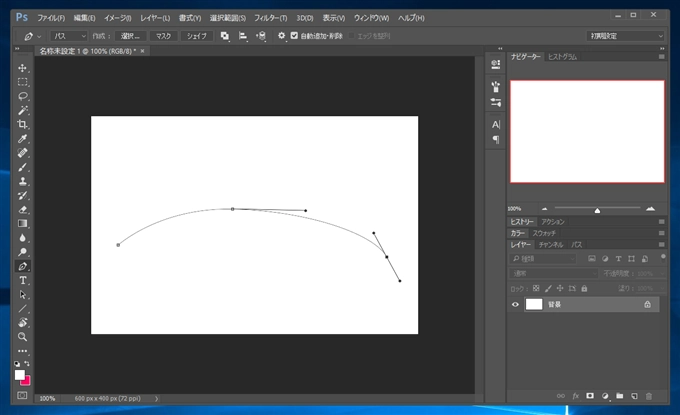This screenshot has width=680, height=415.
Task: Choose the Brush tool
Action: 23,167
